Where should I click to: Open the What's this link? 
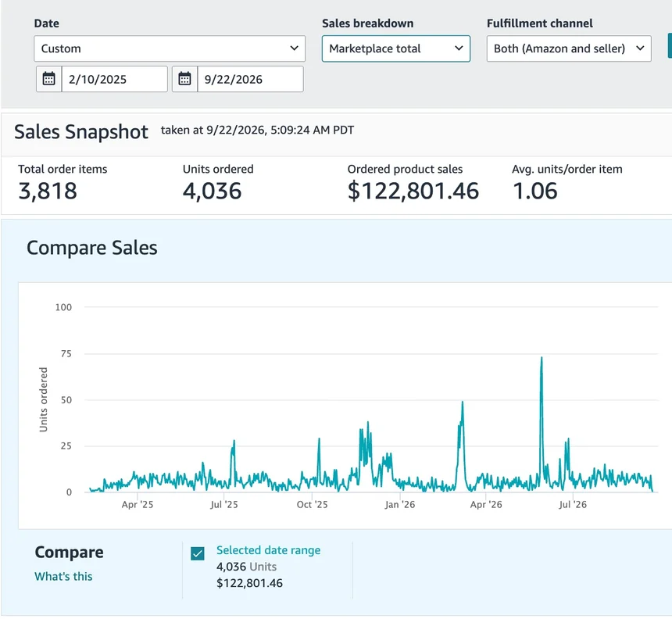pyautogui.click(x=63, y=576)
